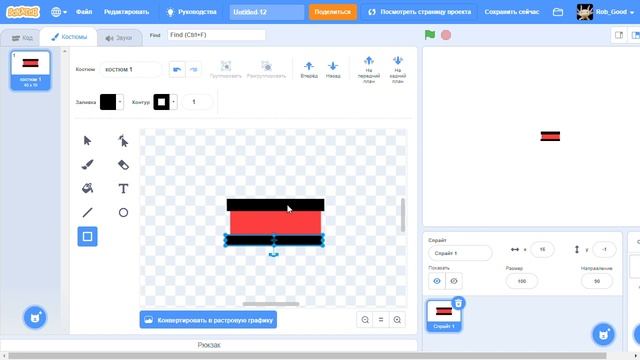The height and width of the screenshot is (360, 640).
Task: Click the project title field
Action: click(x=267, y=12)
